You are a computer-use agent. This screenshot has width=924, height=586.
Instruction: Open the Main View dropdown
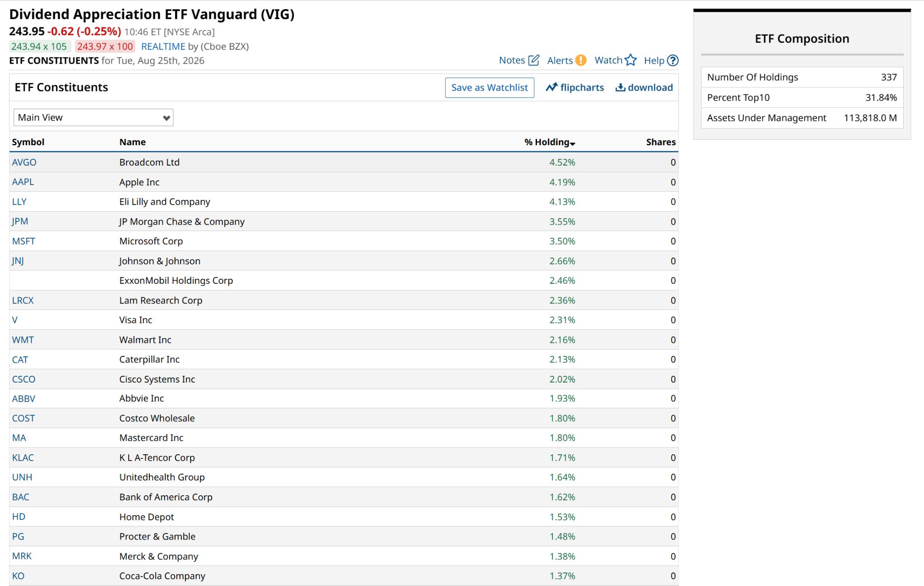93,117
